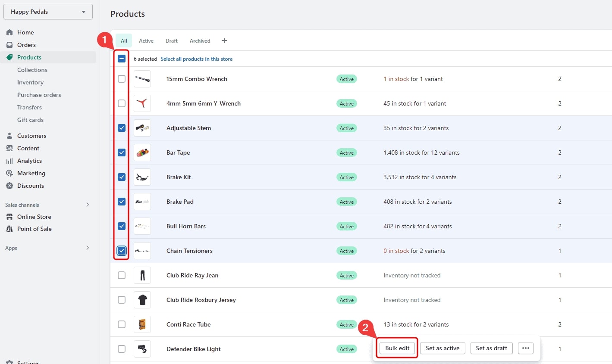Uncheck the Bull Horn Bars checkbox
This screenshot has height=364, width=612.
(x=122, y=226)
